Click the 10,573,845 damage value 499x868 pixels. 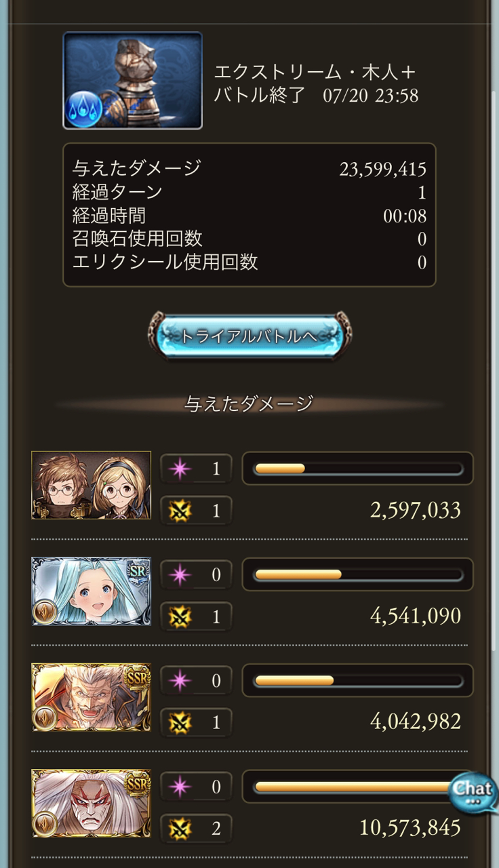[410, 827]
